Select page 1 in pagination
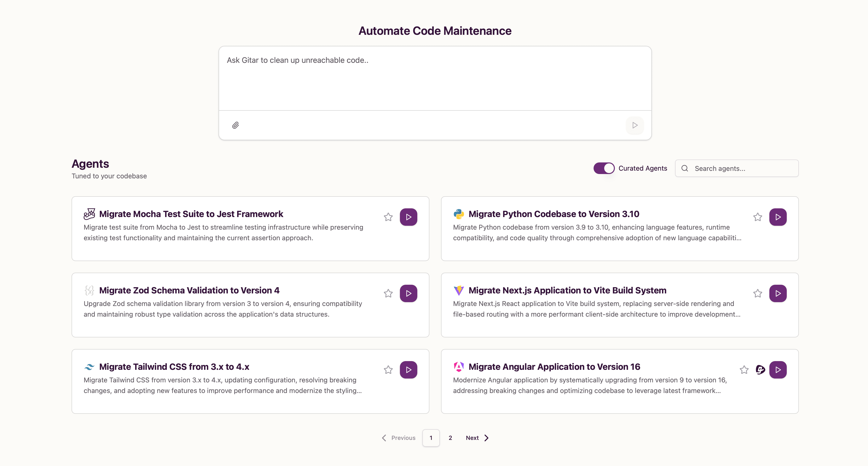This screenshot has height=466, width=868. 431,438
